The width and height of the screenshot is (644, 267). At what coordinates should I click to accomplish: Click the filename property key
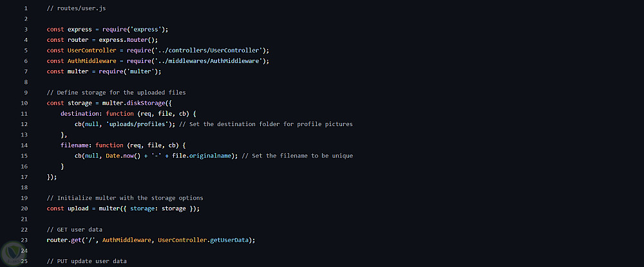[x=76, y=145]
